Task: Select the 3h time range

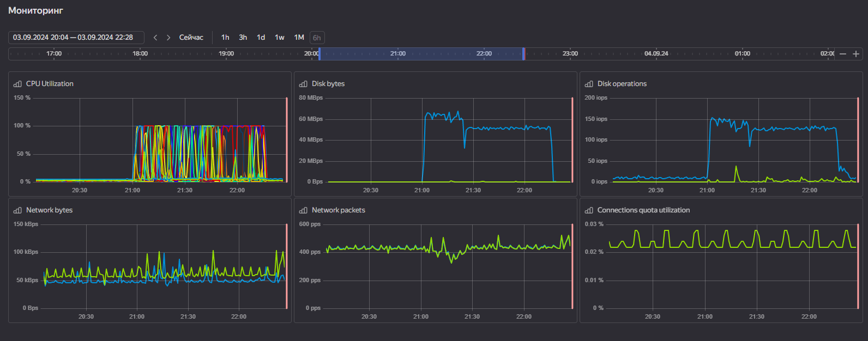Action: tap(243, 38)
